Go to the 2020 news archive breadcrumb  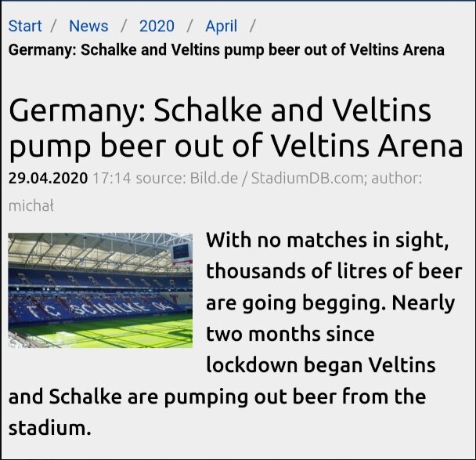pos(157,26)
